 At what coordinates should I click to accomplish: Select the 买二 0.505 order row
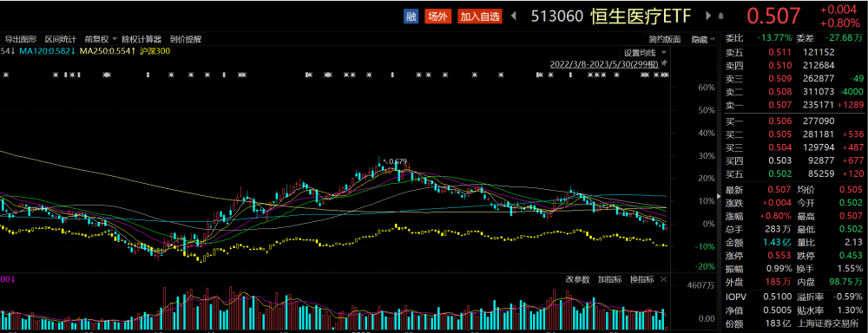pos(795,134)
